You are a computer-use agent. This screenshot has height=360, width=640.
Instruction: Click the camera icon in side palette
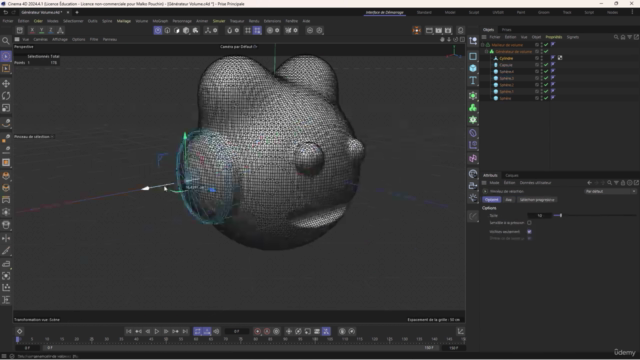(473, 186)
